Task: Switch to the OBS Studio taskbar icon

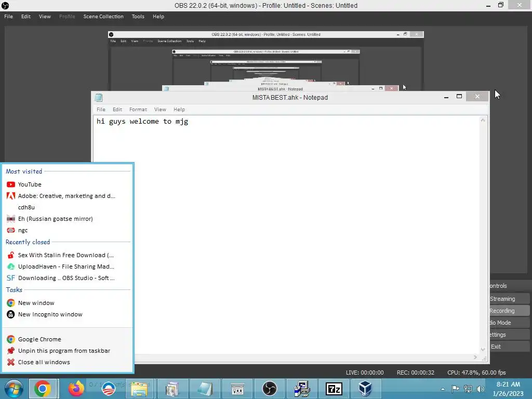Action: tap(270, 389)
